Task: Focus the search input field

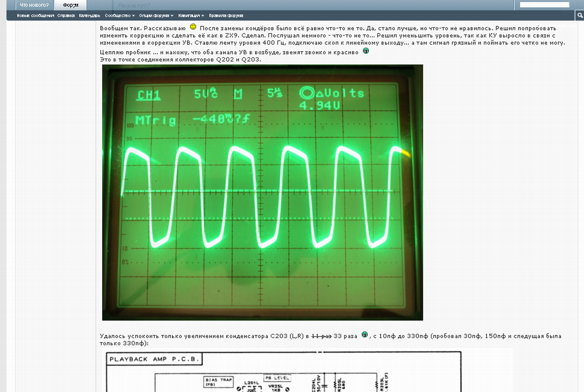Action: point(544,5)
